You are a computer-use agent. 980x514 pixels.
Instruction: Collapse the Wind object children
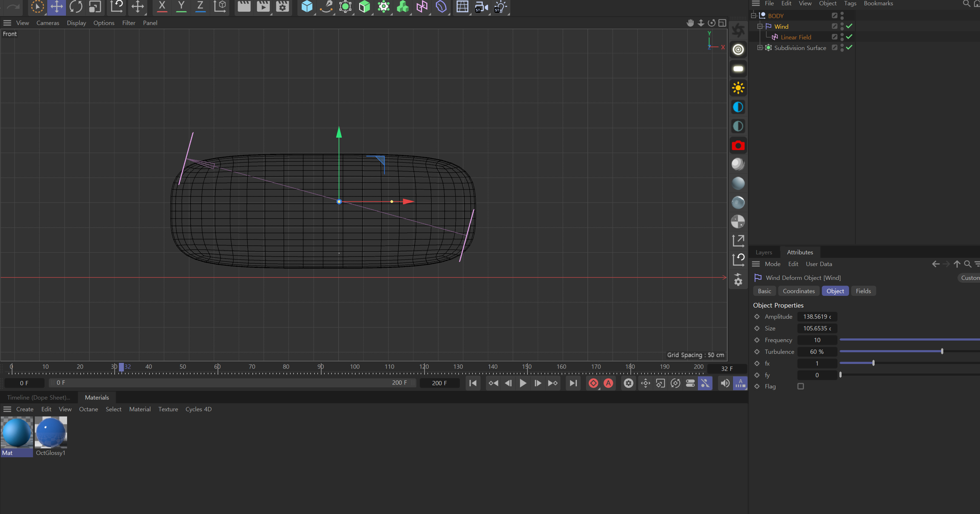[x=760, y=26]
